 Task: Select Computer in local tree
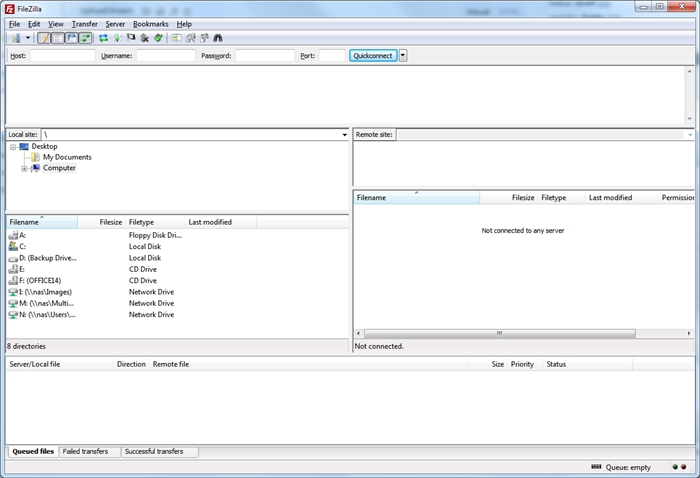point(59,168)
